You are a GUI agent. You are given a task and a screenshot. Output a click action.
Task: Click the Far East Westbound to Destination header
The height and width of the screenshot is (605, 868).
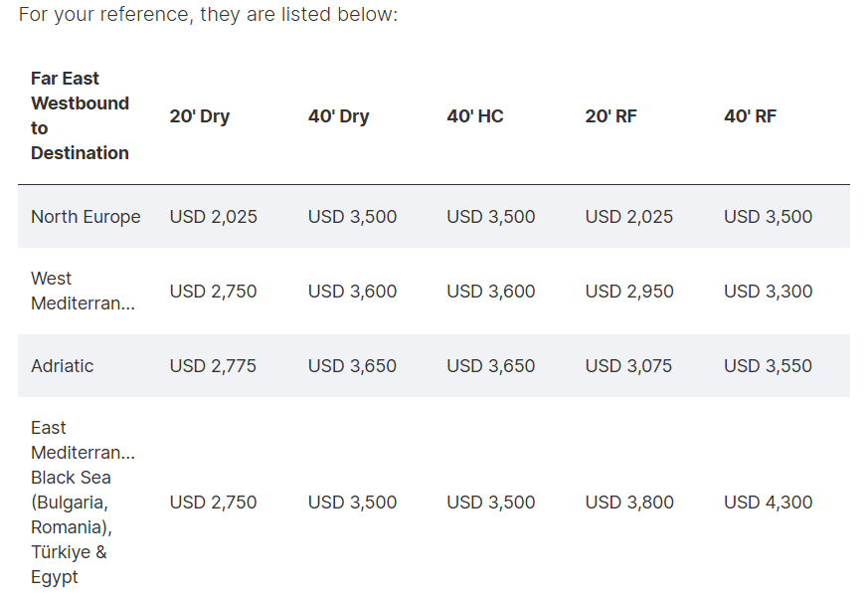[80, 115]
